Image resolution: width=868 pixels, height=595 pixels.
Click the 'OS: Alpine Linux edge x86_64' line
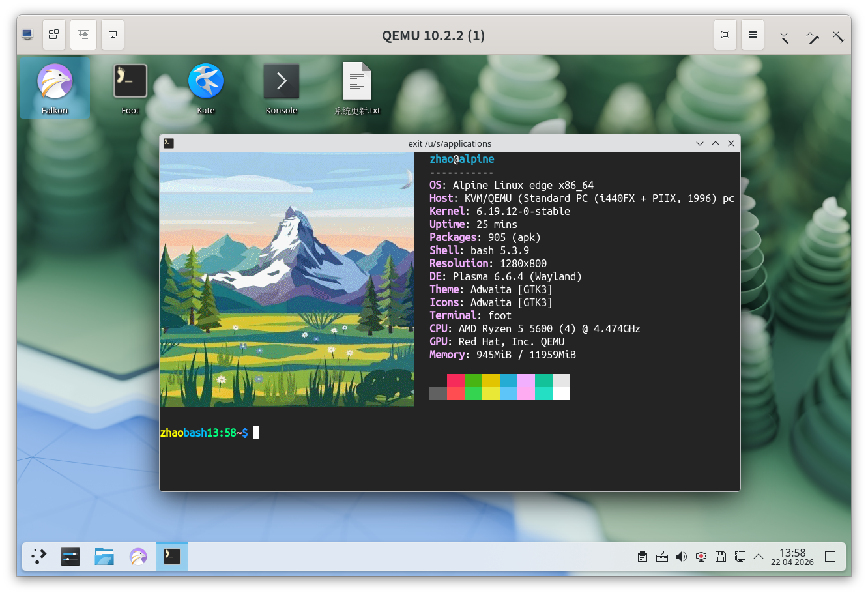(512, 185)
